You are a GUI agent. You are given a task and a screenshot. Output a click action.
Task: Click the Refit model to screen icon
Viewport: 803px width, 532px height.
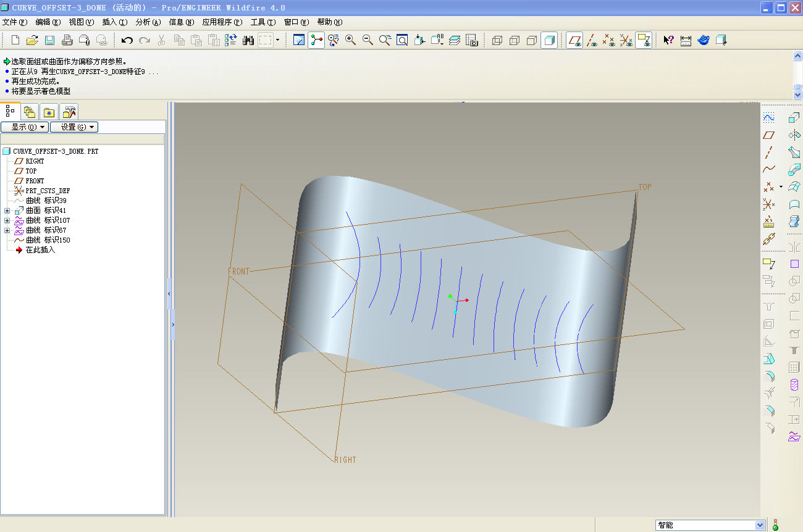(x=402, y=40)
